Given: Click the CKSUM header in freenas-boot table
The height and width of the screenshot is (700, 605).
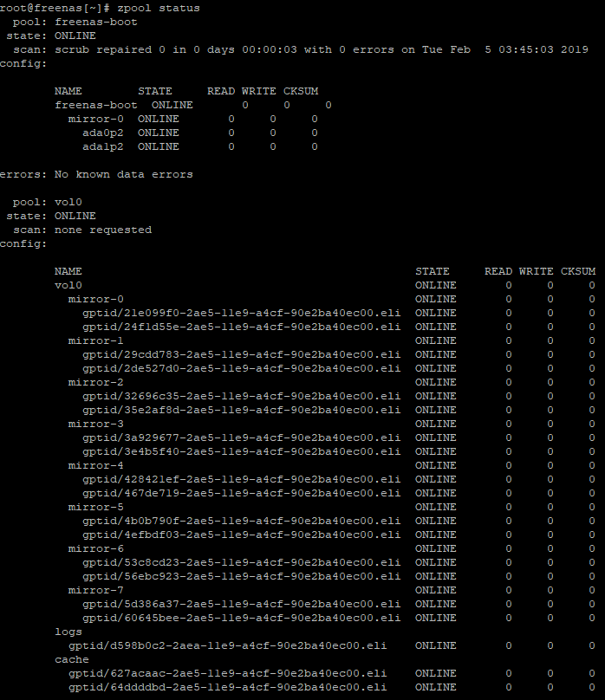Looking at the screenshot, I should (301, 92).
